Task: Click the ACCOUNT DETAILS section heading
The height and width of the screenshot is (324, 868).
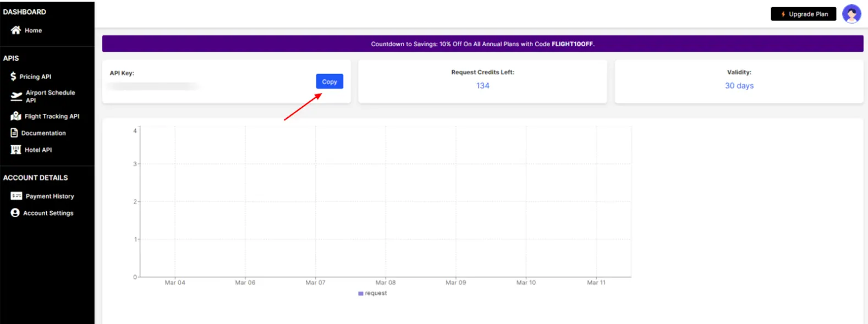Action: pos(36,178)
